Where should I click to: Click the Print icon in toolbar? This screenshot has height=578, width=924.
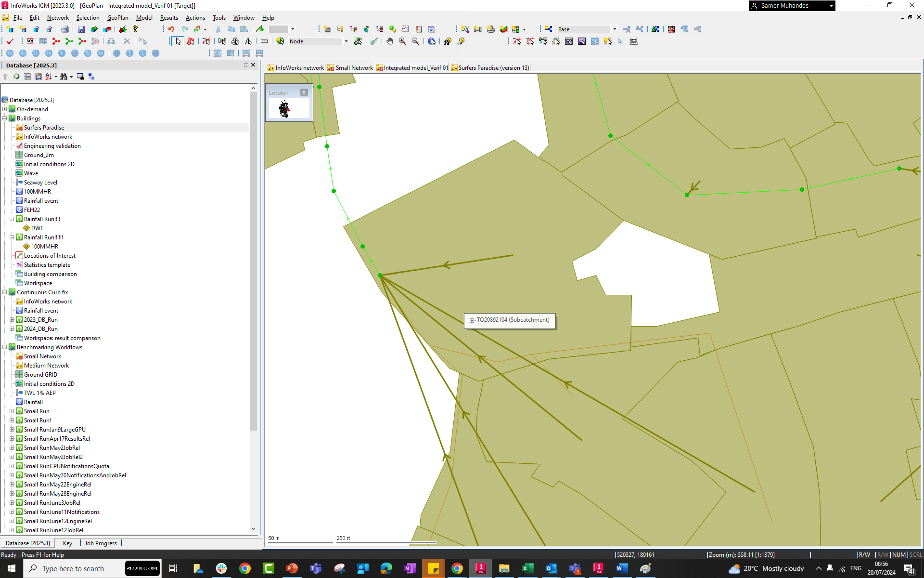click(65, 29)
